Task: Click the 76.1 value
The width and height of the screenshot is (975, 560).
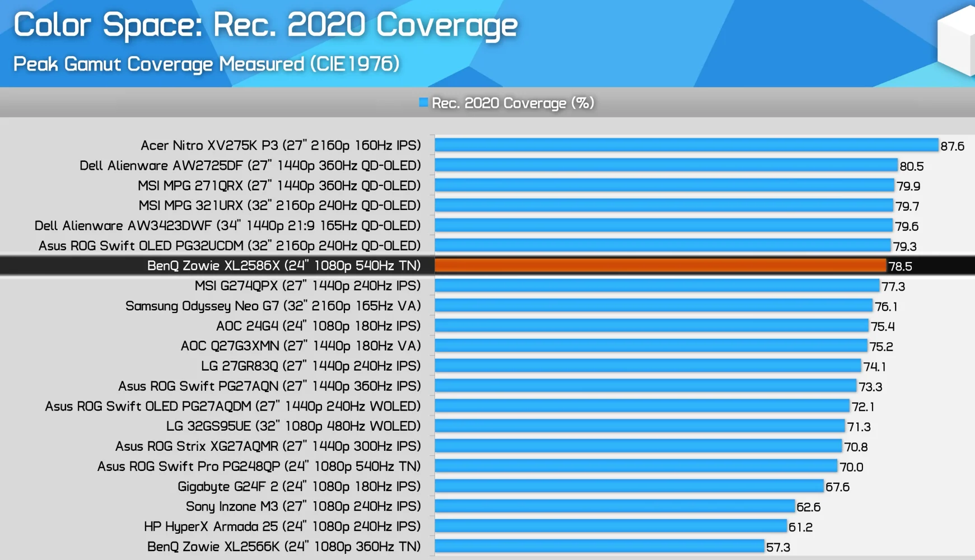Action: pos(886,307)
